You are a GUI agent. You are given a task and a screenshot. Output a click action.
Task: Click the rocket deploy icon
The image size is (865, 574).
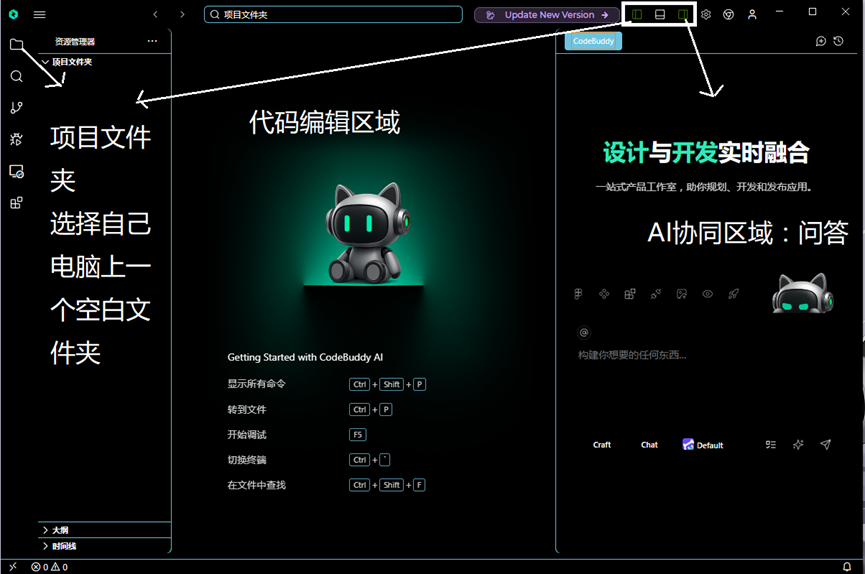(x=733, y=294)
